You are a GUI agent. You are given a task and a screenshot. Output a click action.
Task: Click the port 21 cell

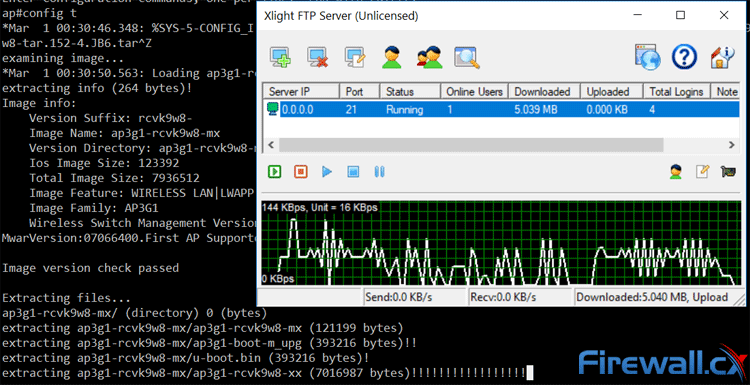tap(351, 110)
